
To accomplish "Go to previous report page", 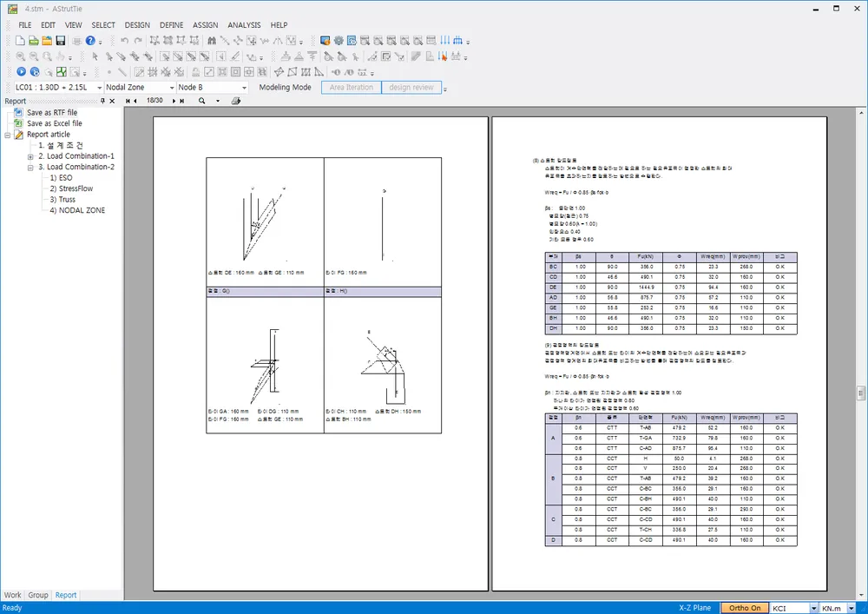I will (135, 101).
